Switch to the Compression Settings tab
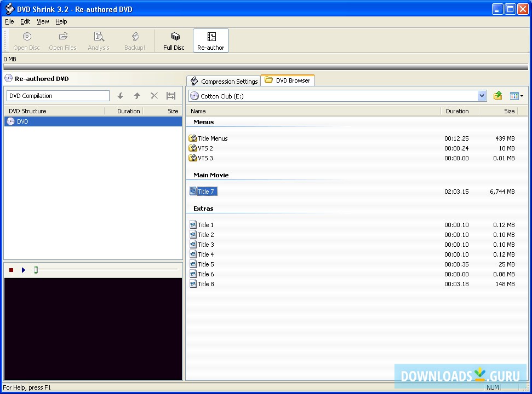The height and width of the screenshot is (394, 532). click(x=224, y=82)
